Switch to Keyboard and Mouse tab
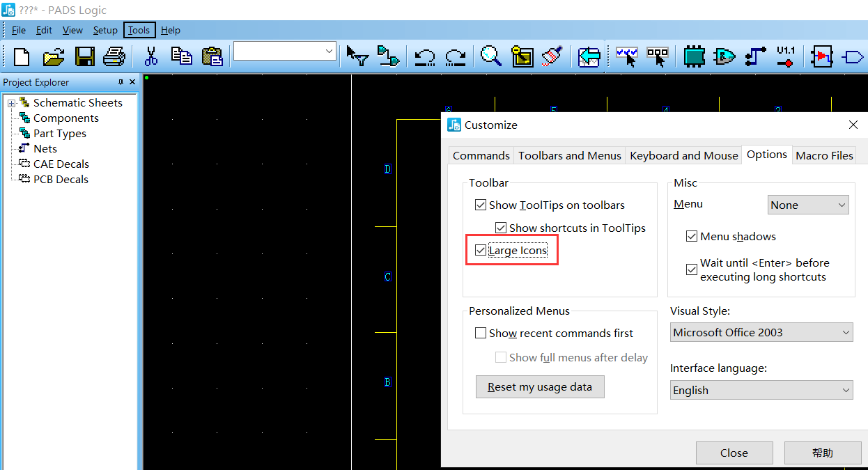The height and width of the screenshot is (470, 868). pyautogui.click(x=684, y=155)
